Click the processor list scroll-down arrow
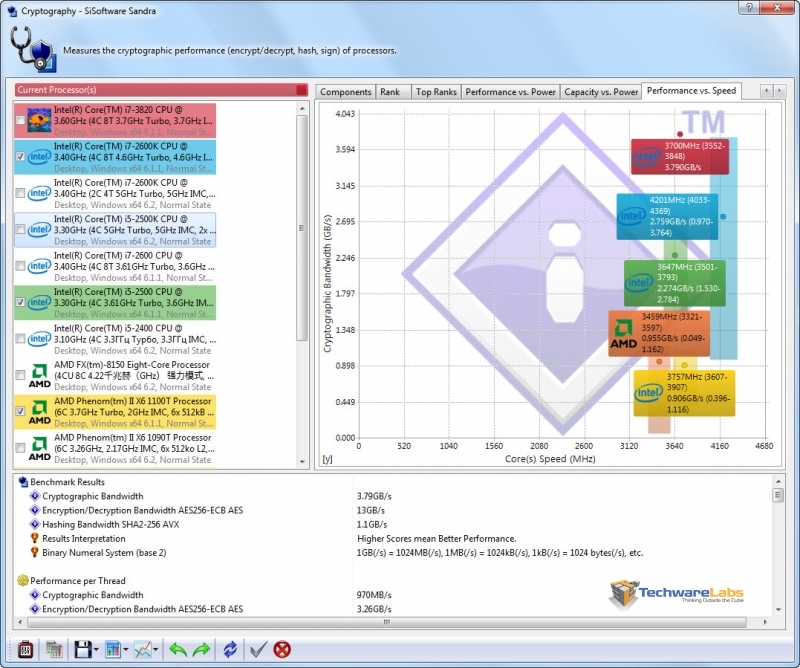The height and width of the screenshot is (668, 800). click(x=302, y=462)
